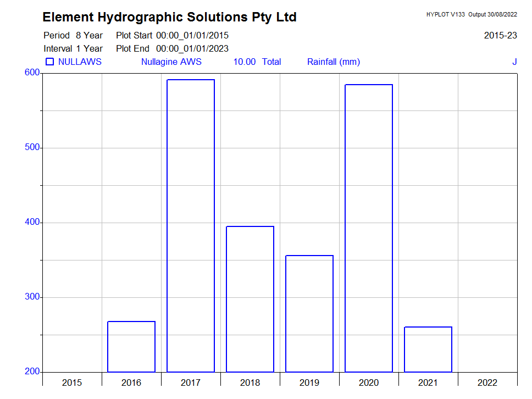The image size is (532, 399).
Task: Click the blue square legend marker beside NULLAWS
Action: point(49,62)
